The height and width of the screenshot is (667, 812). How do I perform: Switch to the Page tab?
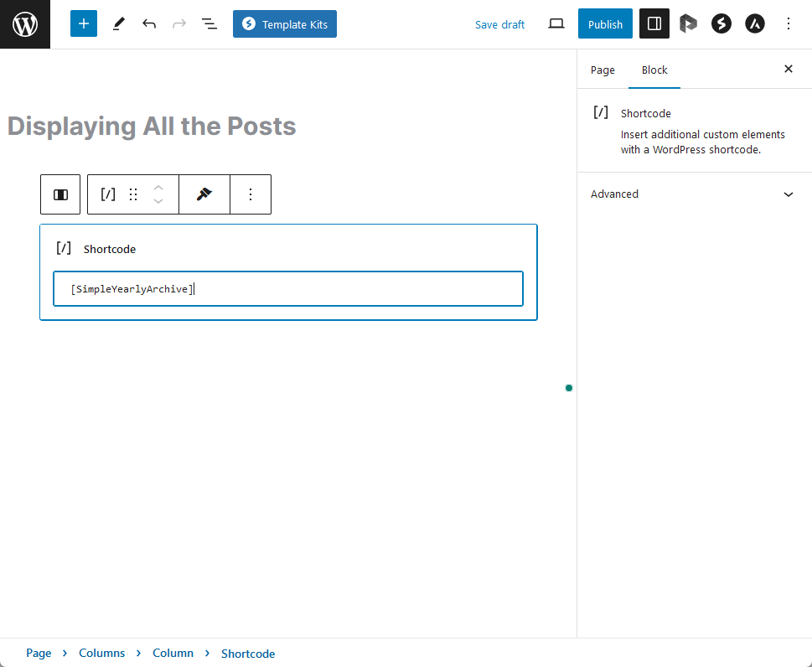coord(603,70)
